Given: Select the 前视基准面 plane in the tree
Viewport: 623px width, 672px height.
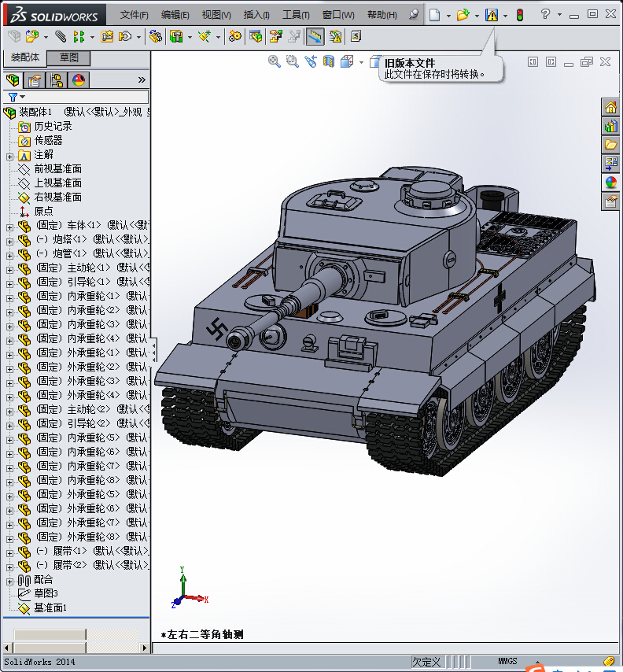Looking at the screenshot, I should point(58,169).
